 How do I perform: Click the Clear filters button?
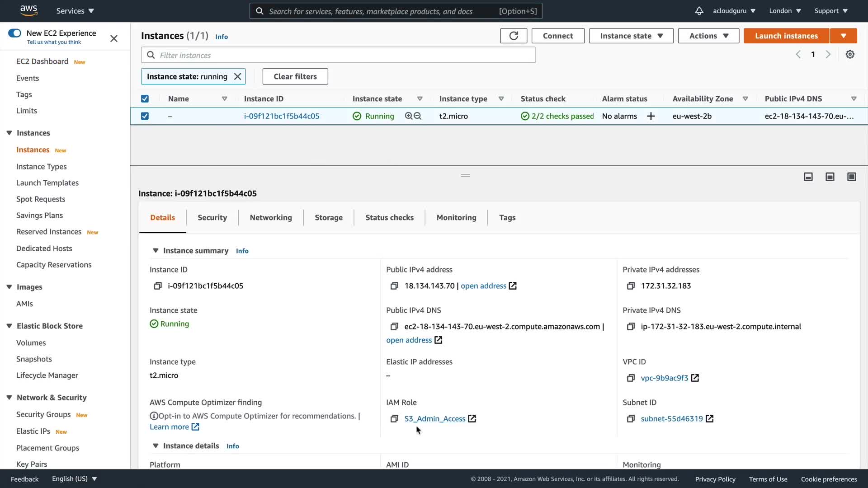295,76
